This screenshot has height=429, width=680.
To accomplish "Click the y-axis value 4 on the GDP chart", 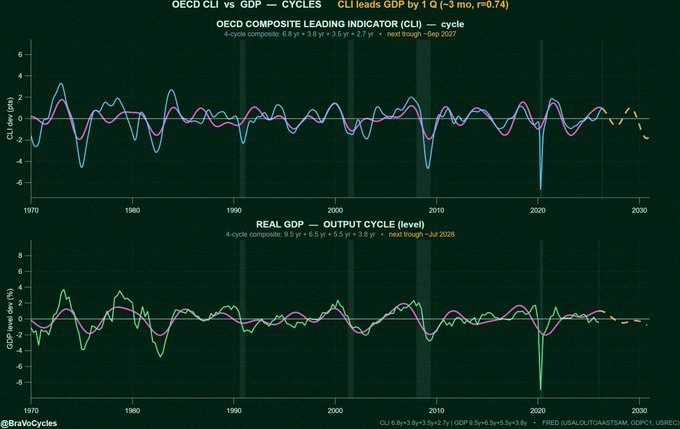I will tap(20, 287).
